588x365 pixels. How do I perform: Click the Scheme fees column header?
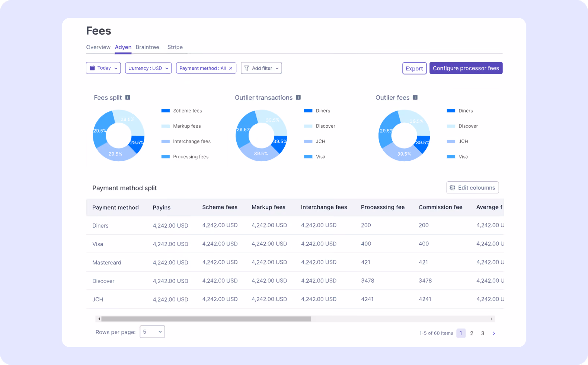[220, 207]
